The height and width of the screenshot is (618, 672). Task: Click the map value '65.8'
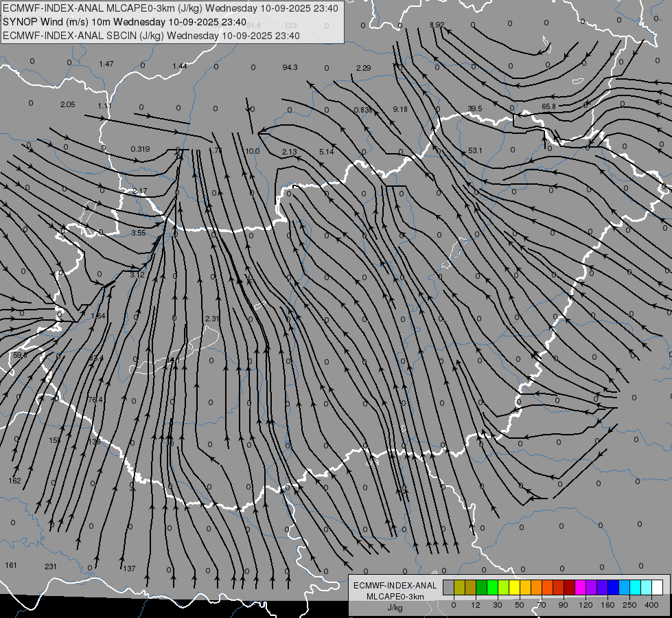(x=548, y=106)
